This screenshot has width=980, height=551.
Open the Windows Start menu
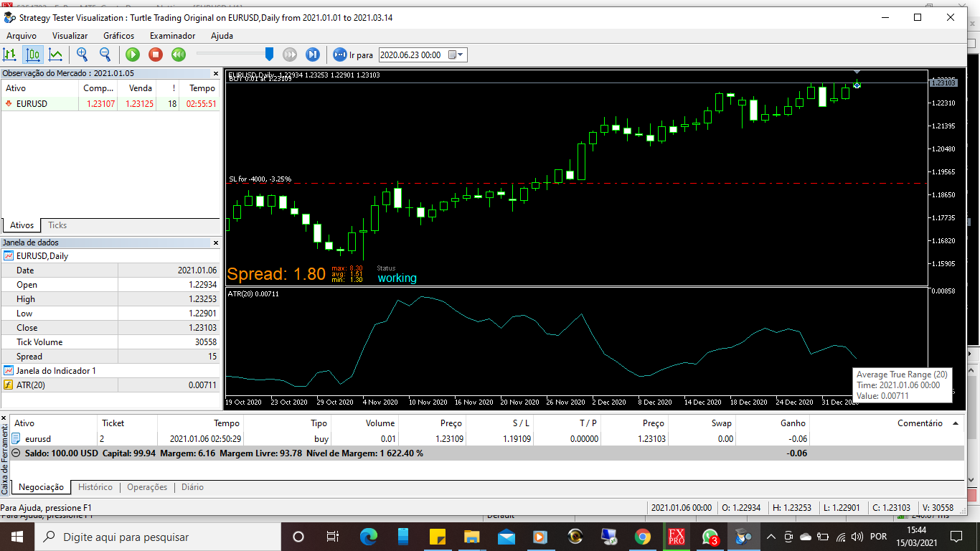(17, 537)
